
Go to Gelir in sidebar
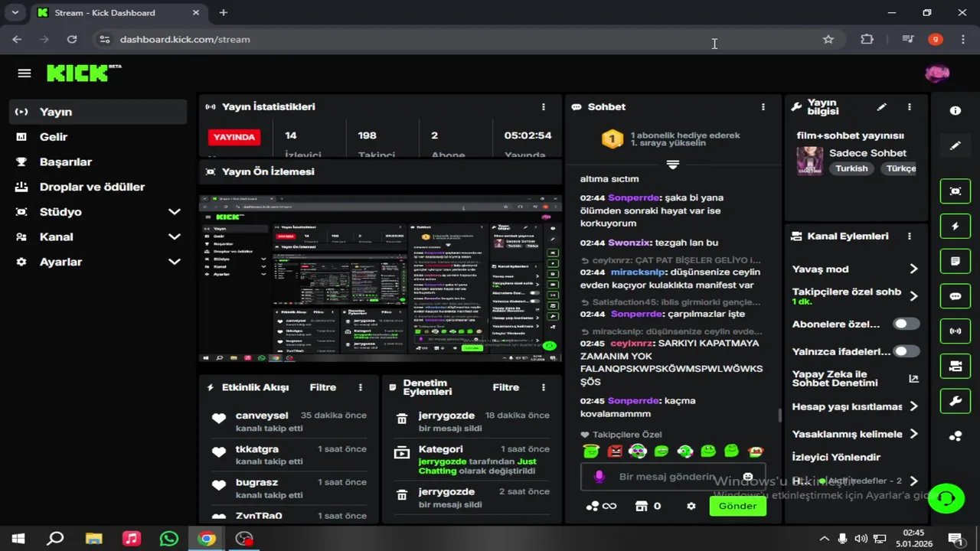point(100,137)
